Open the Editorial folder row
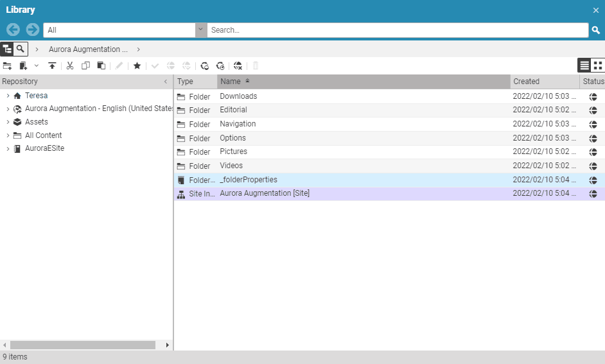The image size is (605, 364). (233, 110)
